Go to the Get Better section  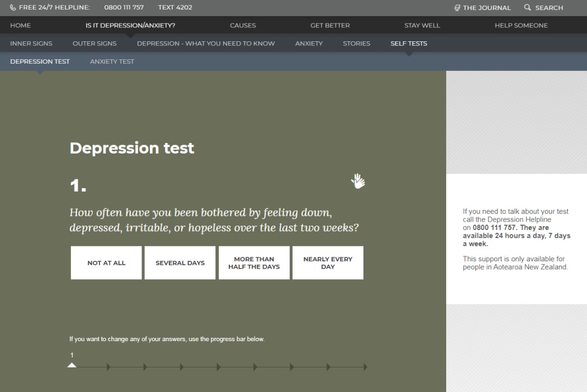point(330,25)
